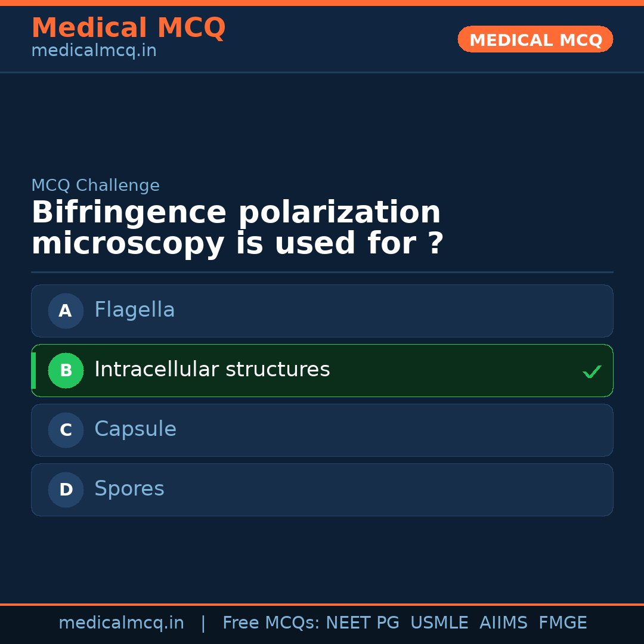Click the letter C circle badge

(66, 430)
